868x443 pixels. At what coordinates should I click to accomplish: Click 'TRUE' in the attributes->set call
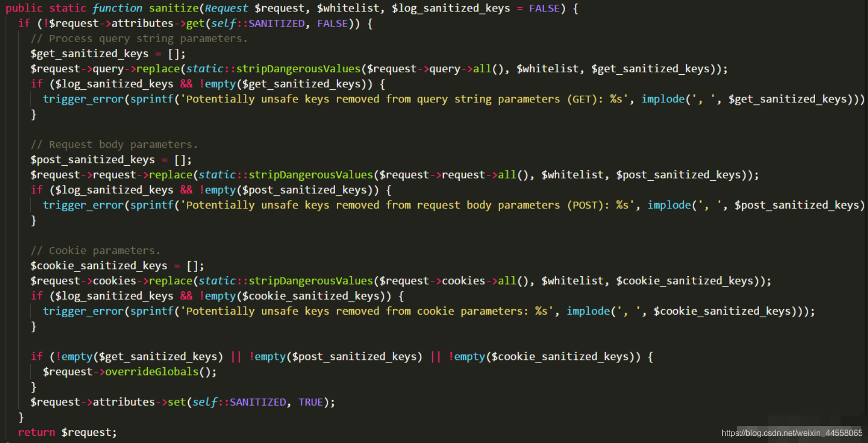coord(310,402)
